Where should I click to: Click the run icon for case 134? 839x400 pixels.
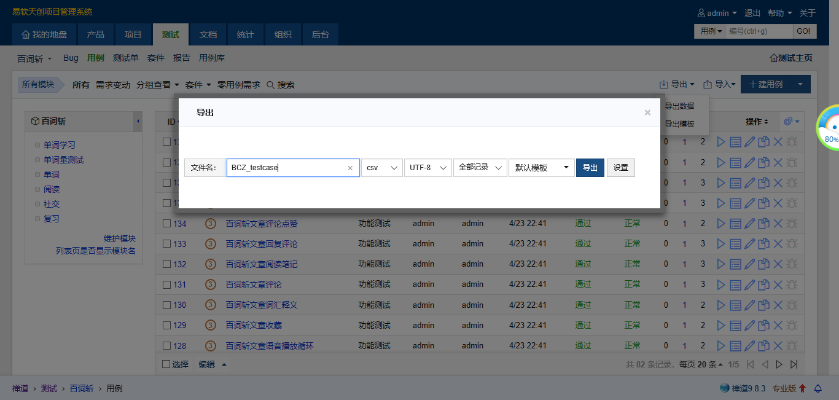(721, 223)
